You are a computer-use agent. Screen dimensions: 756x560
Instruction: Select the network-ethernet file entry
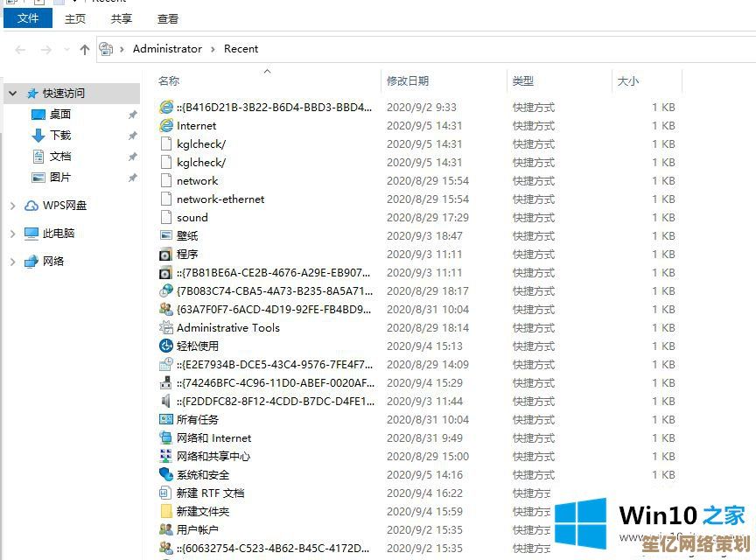[220, 199]
